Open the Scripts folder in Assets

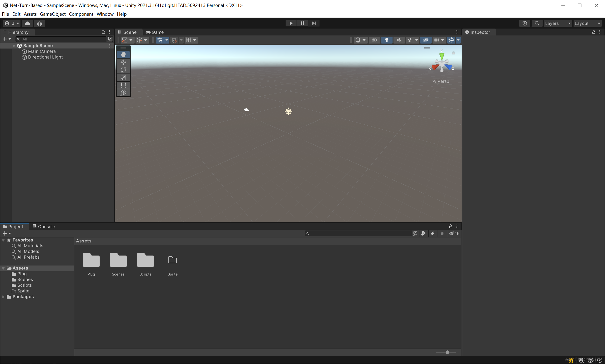click(x=145, y=260)
